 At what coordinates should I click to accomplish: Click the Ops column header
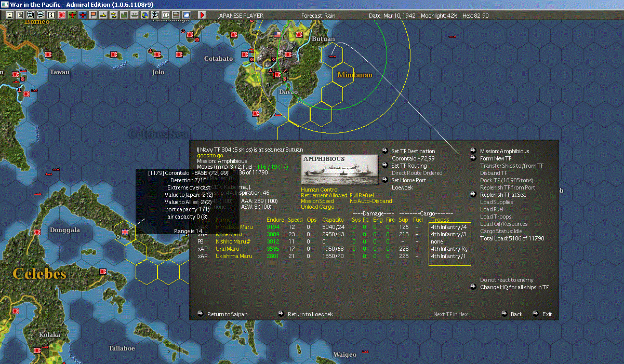311,220
